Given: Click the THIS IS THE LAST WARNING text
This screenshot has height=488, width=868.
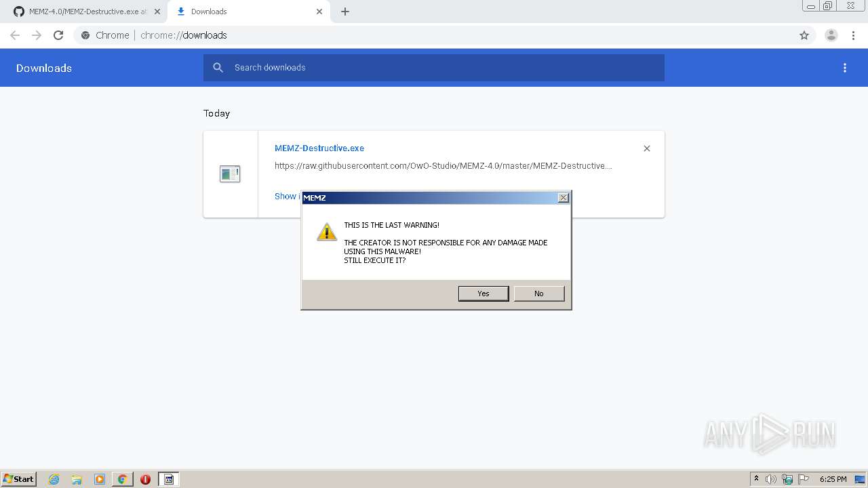Looking at the screenshot, I should point(392,225).
